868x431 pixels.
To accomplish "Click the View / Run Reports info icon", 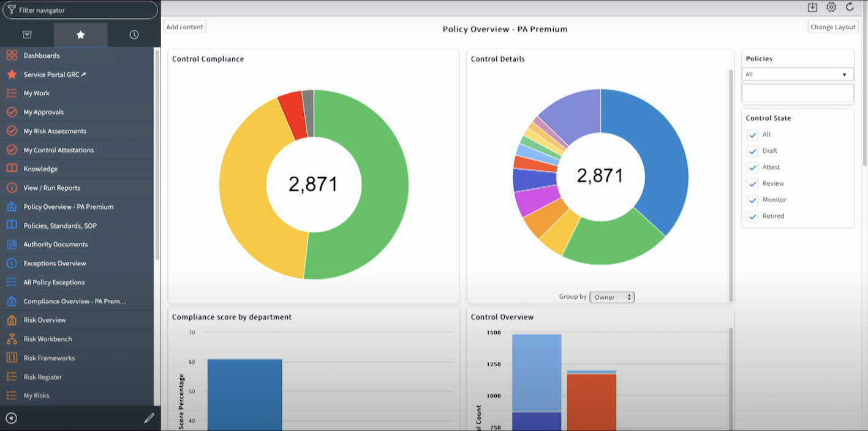I will tap(12, 188).
